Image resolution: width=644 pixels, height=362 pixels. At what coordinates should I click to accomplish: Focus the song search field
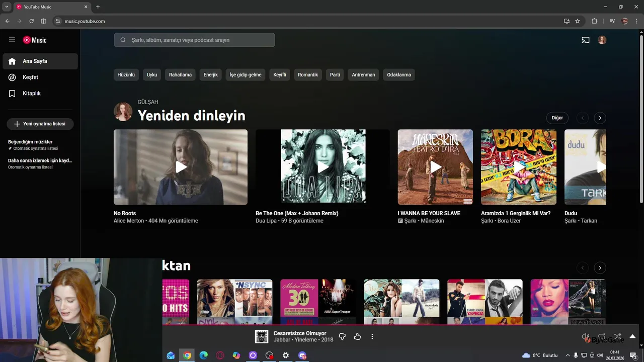(194, 40)
